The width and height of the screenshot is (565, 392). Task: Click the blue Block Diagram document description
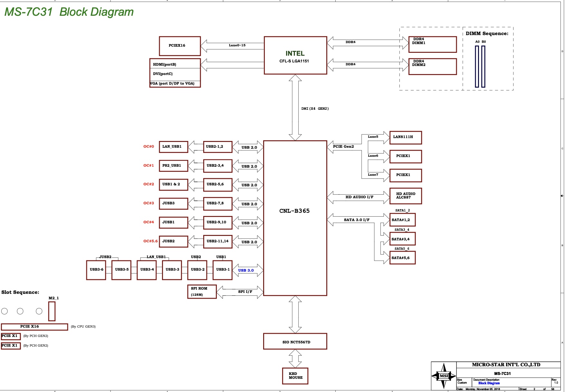click(x=489, y=383)
